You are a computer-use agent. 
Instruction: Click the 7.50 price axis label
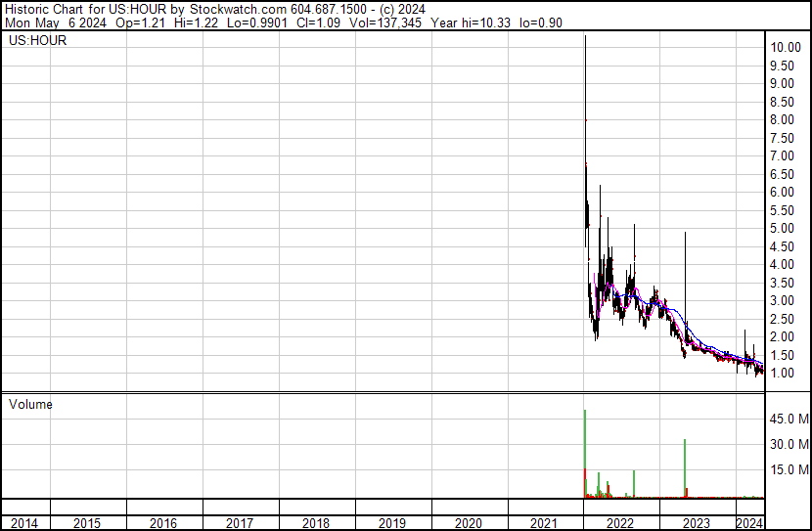(x=784, y=138)
